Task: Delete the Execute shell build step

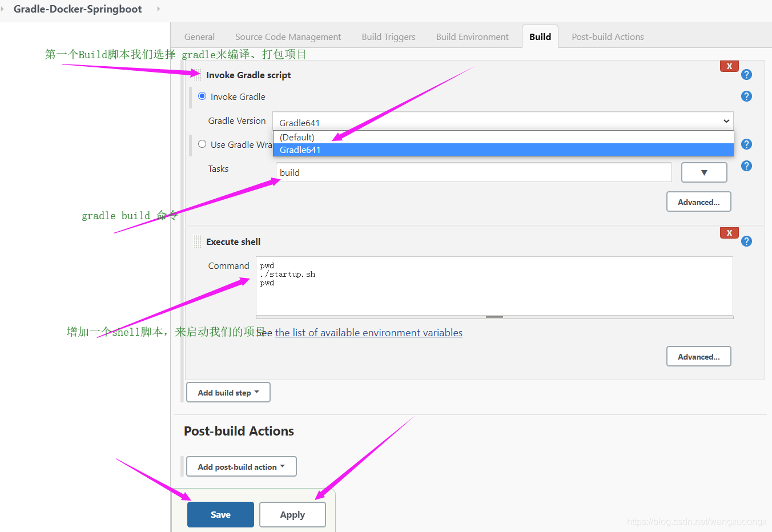Action: coord(729,233)
